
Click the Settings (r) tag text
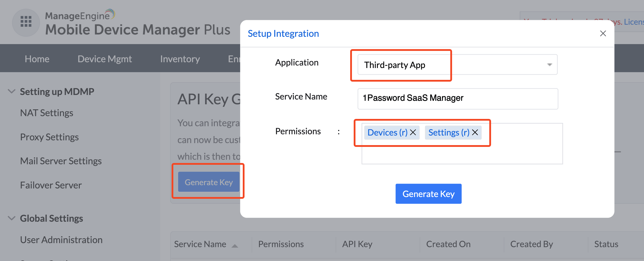pos(449,132)
